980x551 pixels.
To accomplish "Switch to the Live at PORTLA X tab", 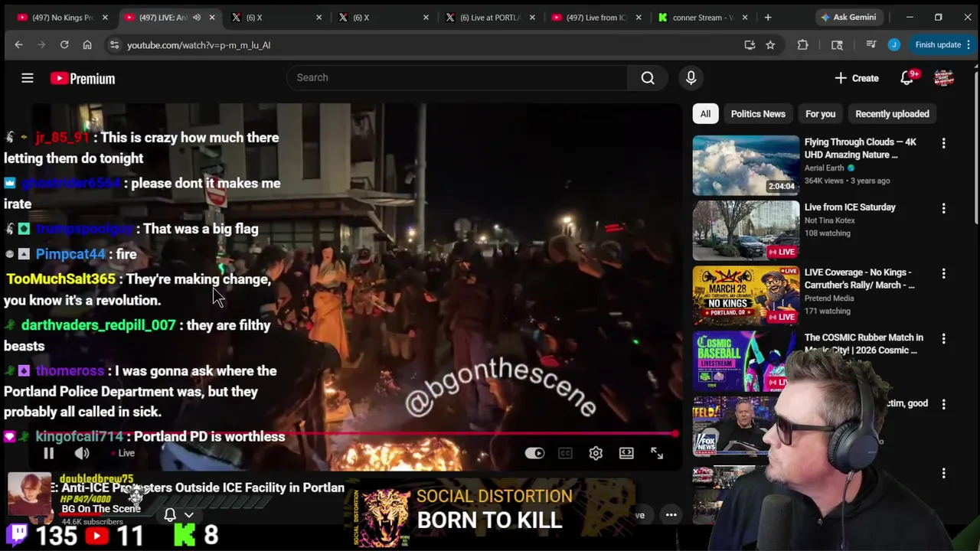I will (x=488, y=17).
